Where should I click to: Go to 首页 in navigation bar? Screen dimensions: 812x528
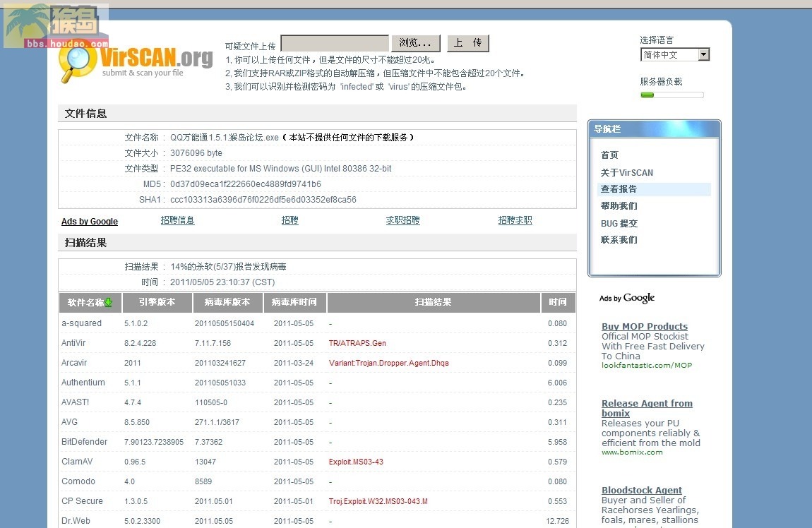609,155
